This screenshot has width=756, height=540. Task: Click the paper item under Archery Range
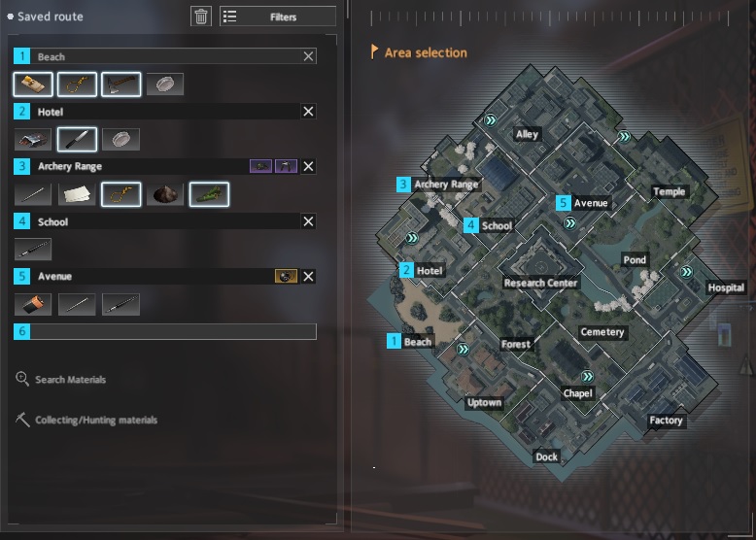77,194
